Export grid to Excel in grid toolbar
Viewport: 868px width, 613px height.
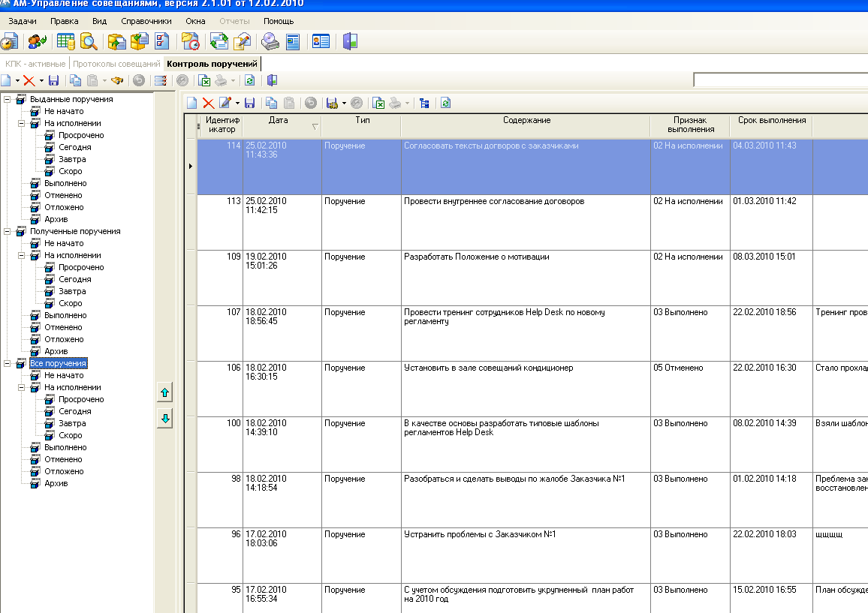tap(378, 103)
